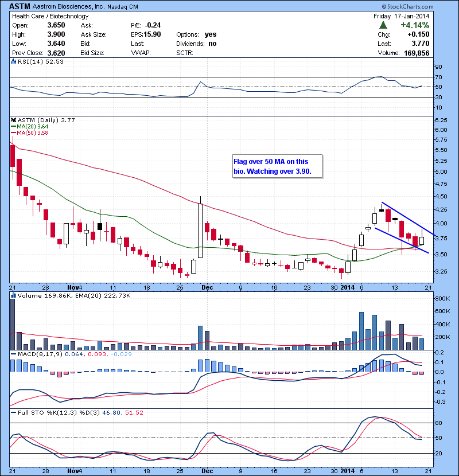The height and width of the screenshot is (476, 459).
Task: Click the '800K' volume axis label
Action: click(x=442, y=298)
